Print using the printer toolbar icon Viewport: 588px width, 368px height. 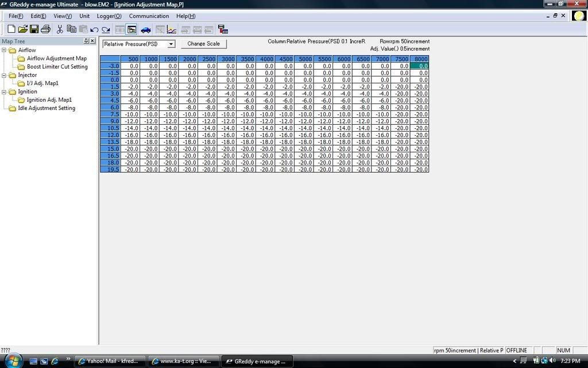[46, 29]
